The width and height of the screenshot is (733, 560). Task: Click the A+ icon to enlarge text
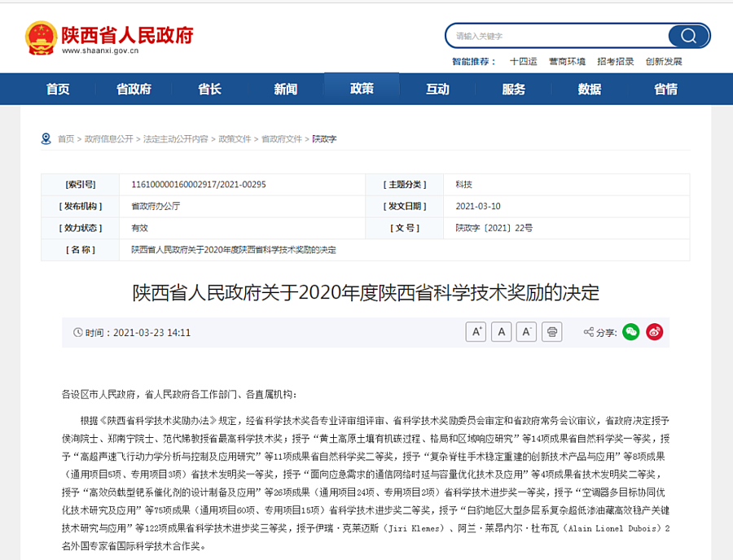click(x=475, y=332)
